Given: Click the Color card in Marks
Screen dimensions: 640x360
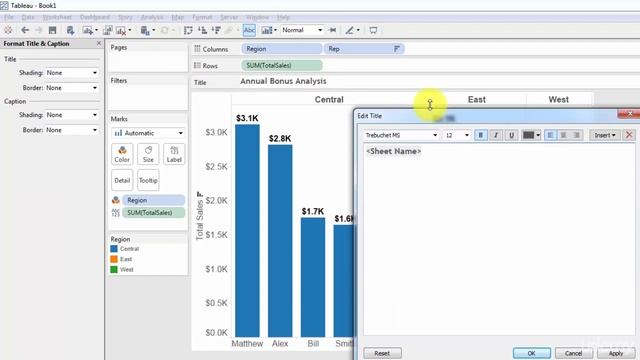Looking at the screenshot, I should click(122, 154).
